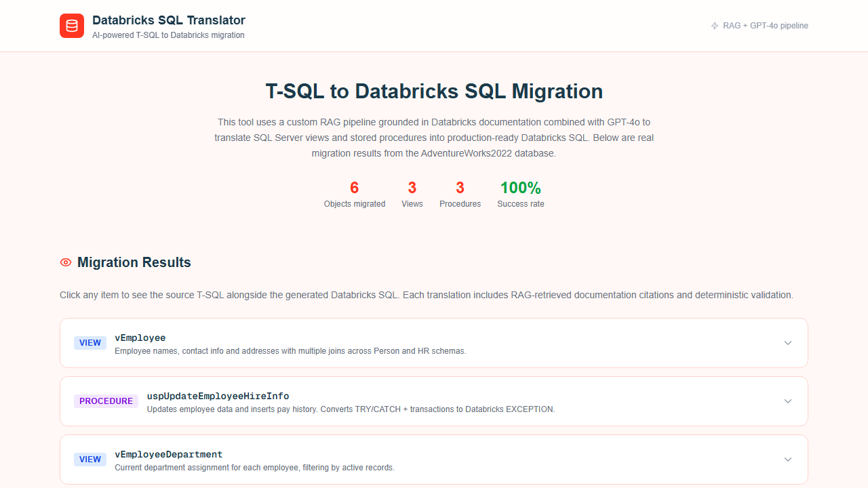This screenshot has width=868, height=488.
Task: Click the 100% success rate value
Action: tap(521, 188)
